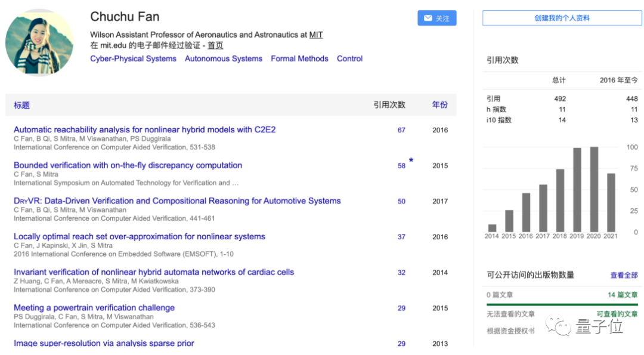Click the green public access progress bar
Image resolution: width=644 pixels, height=355 pixels.
(562, 304)
